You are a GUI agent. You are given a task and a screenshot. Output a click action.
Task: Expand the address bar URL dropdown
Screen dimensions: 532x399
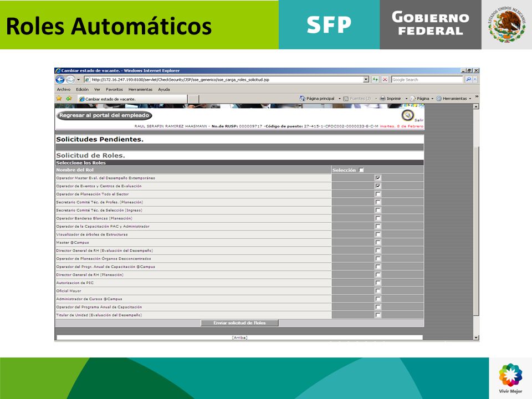(x=366, y=80)
